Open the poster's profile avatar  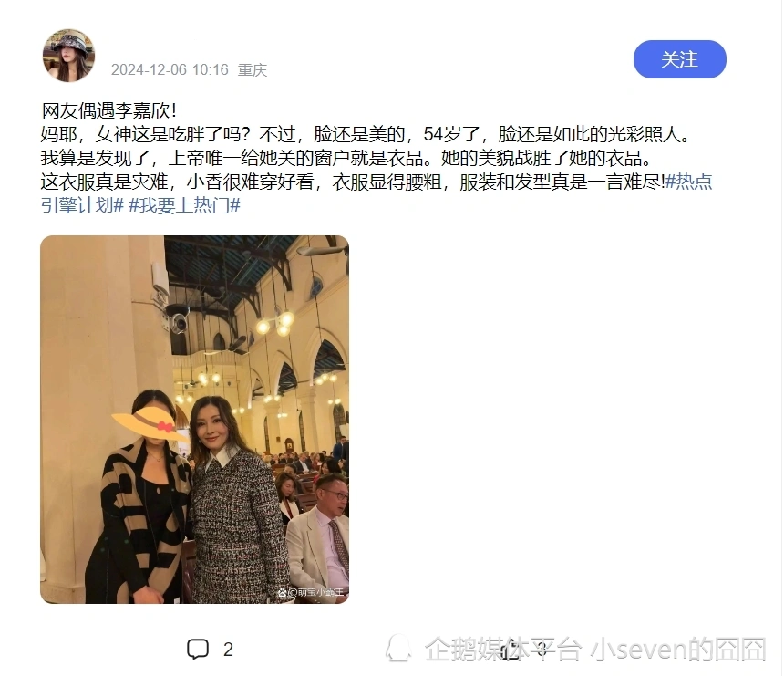[x=68, y=55]
